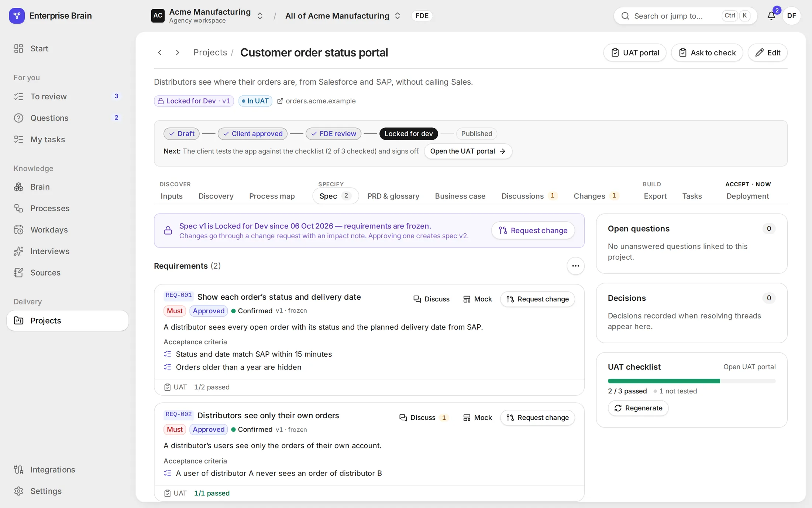Open Processes in sidebar
812x508 pixels.
(68, 208)
